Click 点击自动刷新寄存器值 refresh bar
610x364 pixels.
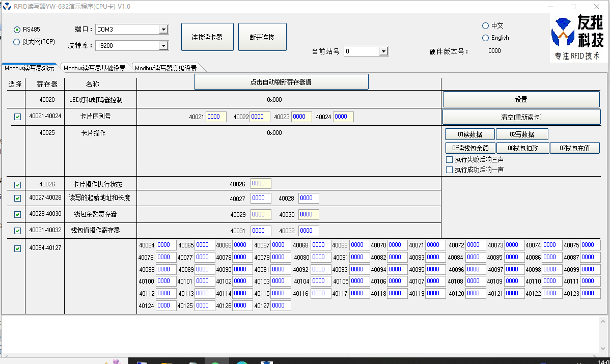tap(281, 81)
